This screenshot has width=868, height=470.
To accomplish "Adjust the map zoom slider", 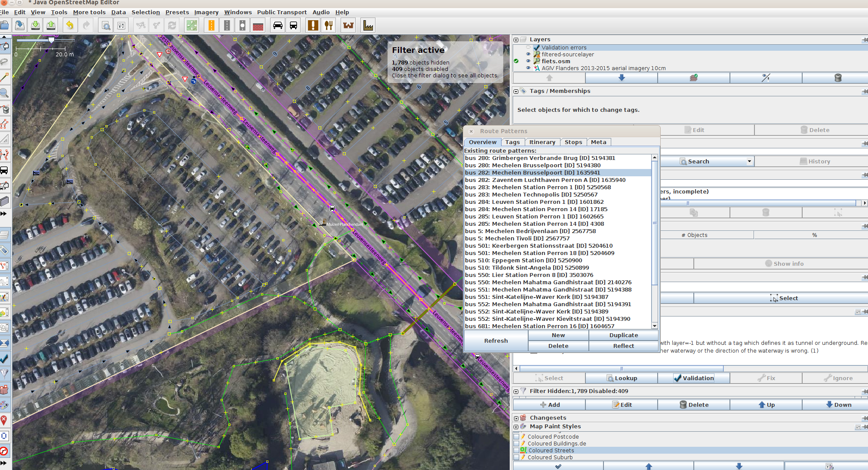I will click(x=51, y=40).
